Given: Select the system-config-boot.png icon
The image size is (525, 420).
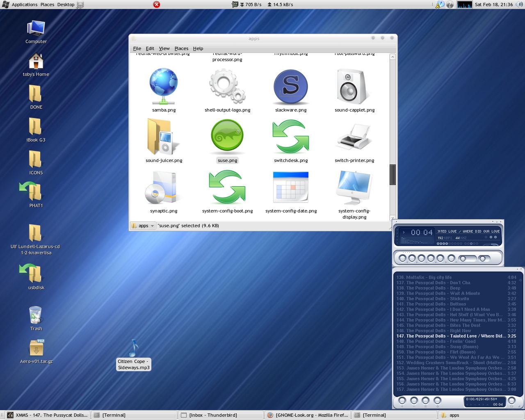Looking at the screenshot, I should pyautogui.click(x=227, y=187).
